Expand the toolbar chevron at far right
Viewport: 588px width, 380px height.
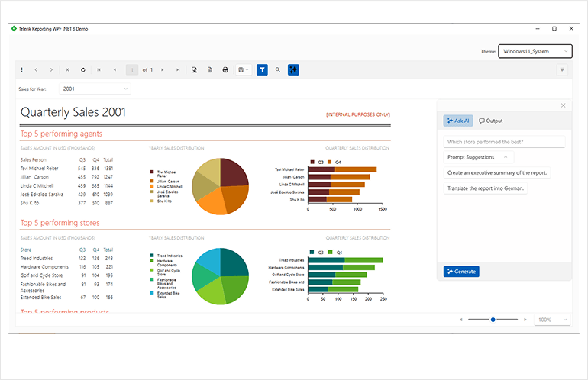562,69
